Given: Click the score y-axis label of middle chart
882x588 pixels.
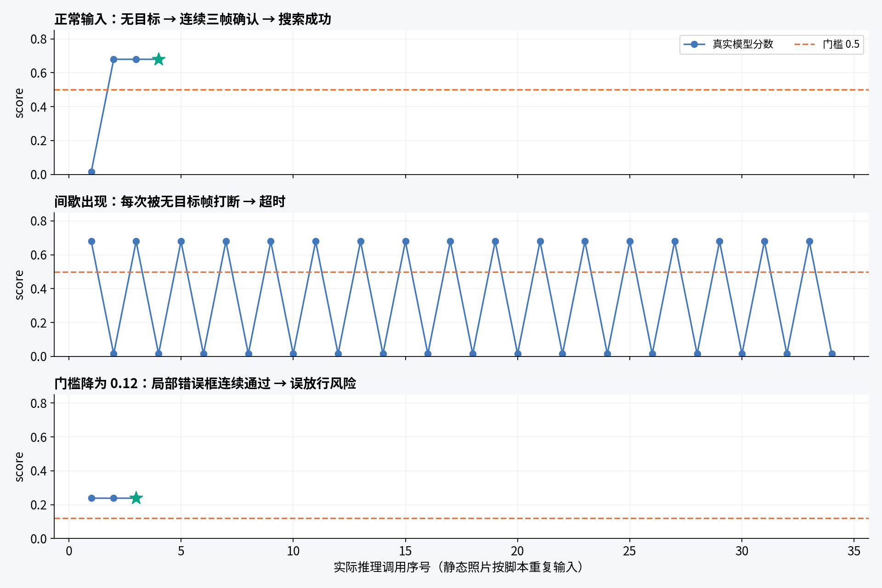Looking at the screenshot, I should point(19,285).
